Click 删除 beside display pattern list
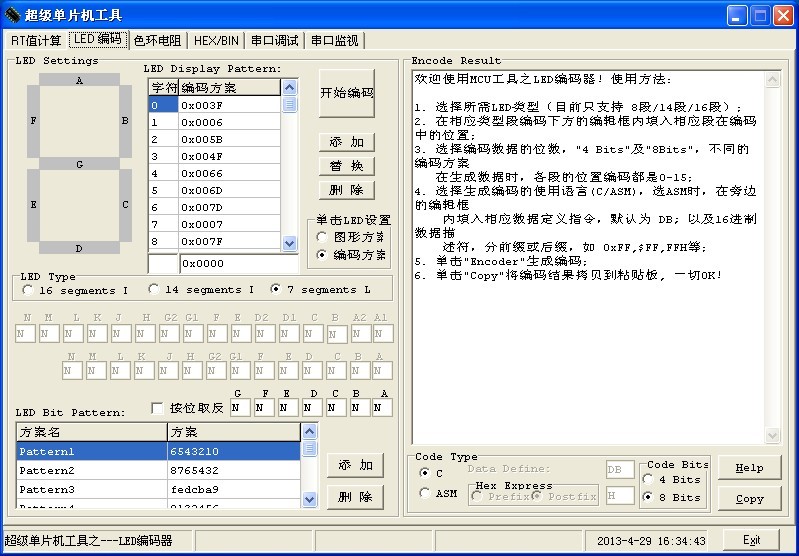799x556 pixels. point(347,190)
